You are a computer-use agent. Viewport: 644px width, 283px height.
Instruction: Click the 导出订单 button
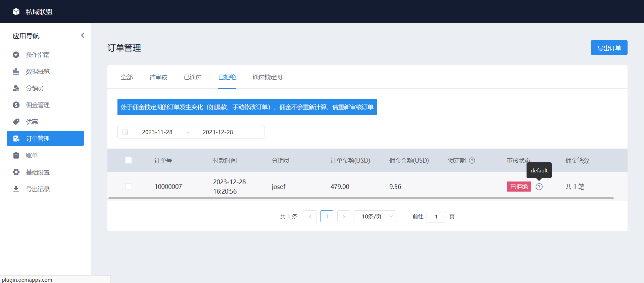[x=609, y=48]
